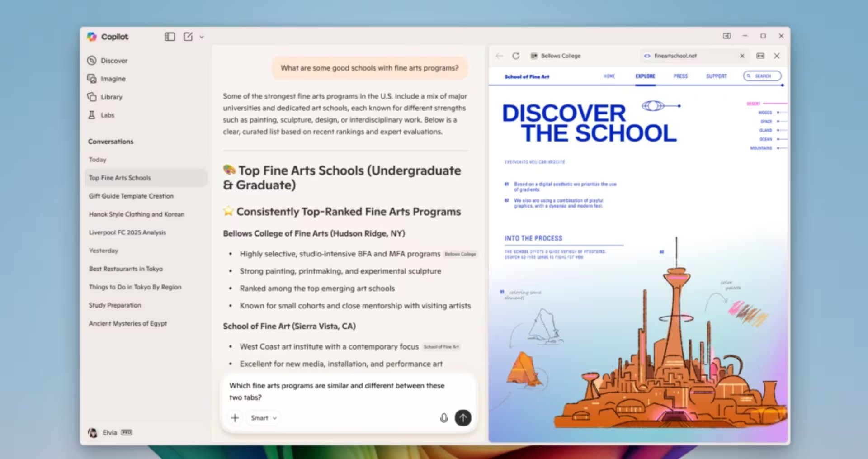Screen dimensions: 868x459
Task: Open the Smart mode dropdown
Action: click(264, 418)
